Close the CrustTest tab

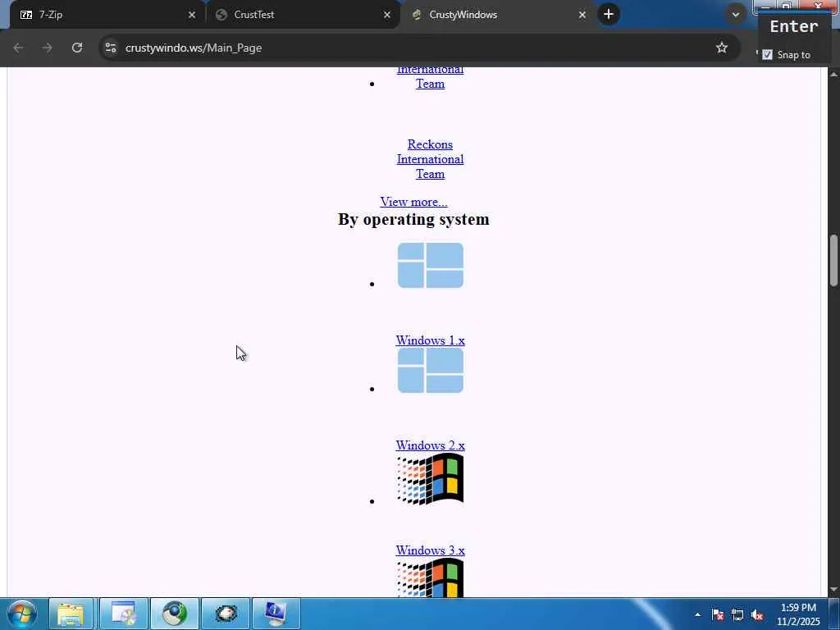click(x=387, y=15)
